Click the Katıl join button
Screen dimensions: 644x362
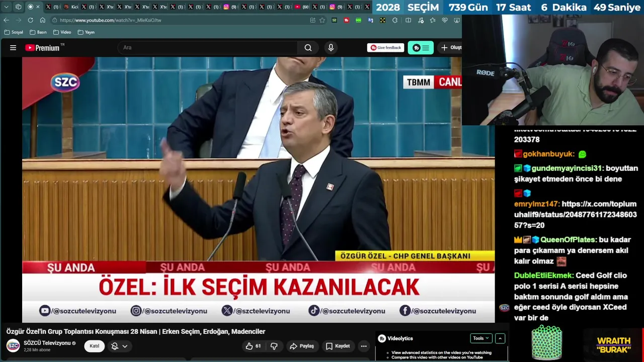pos(94,346)
